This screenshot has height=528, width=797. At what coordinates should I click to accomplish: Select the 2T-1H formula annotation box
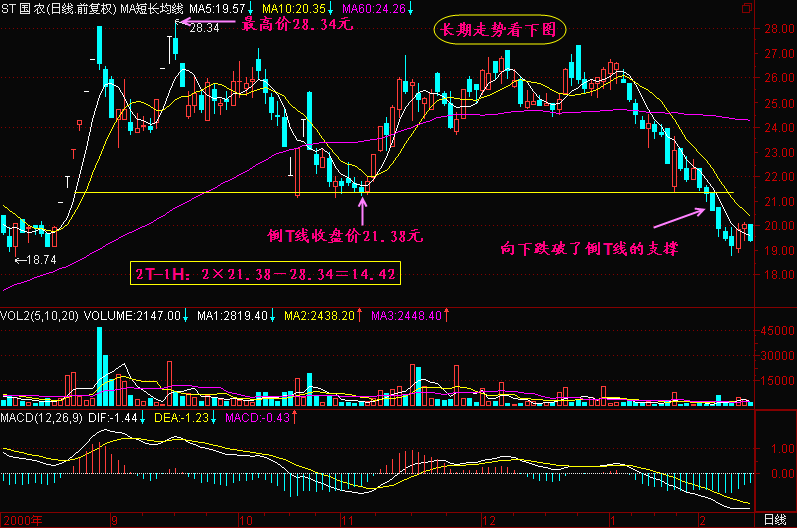pyautogui.click(x=265, y=273)
